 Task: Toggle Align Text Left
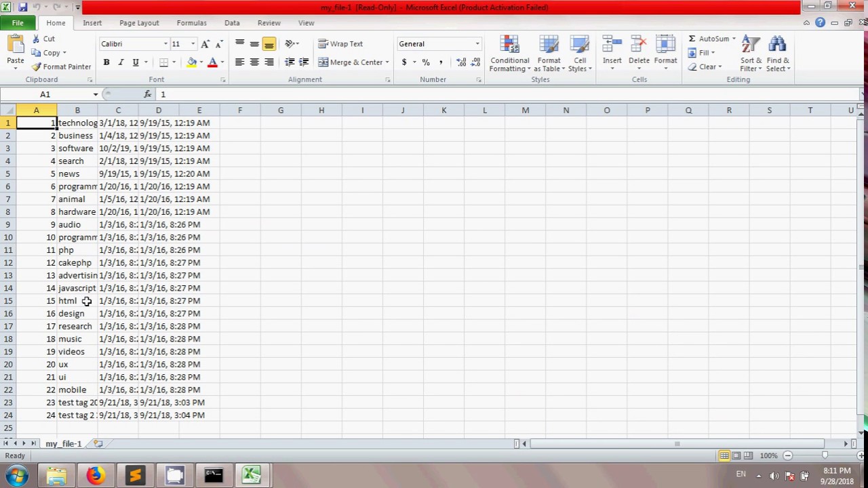[239, 62]
